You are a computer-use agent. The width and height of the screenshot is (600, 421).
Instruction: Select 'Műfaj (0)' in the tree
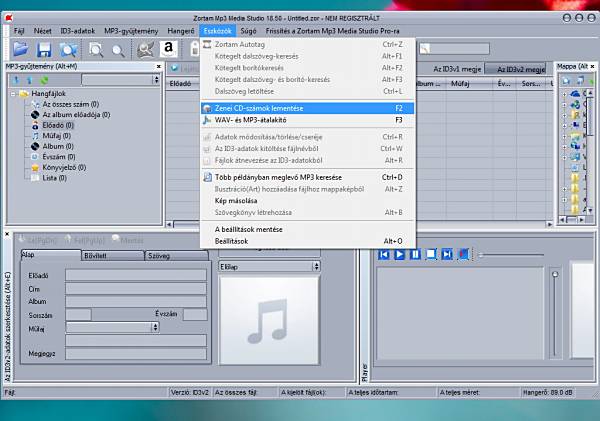57,135
